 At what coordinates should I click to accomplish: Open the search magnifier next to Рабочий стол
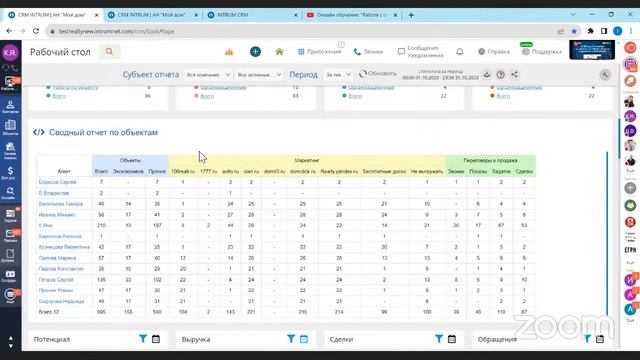click(x=109, y=52)
